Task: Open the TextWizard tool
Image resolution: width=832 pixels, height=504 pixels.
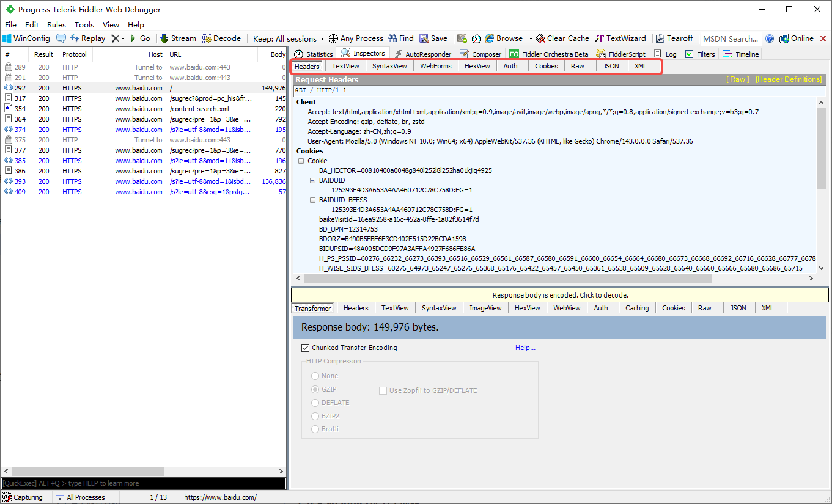Action: pyautogui.click(x=621, y=38)
